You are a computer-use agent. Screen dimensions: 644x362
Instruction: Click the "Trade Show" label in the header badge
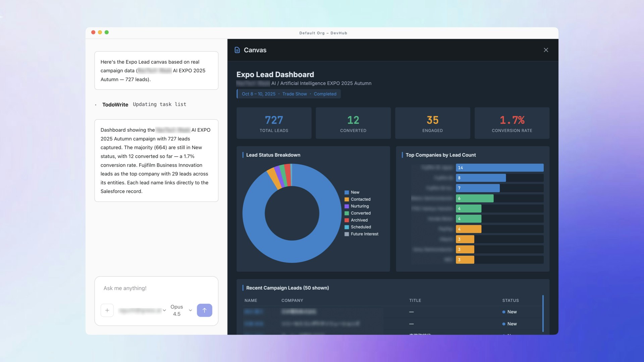click(294, 94)
